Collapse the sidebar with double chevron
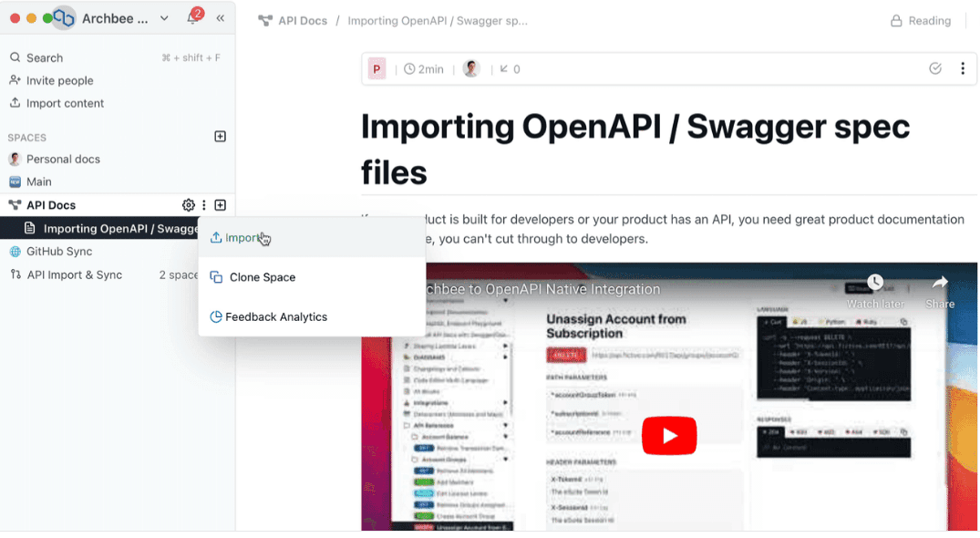Screen dimensions: 980x538 click(x=221, y=18)
